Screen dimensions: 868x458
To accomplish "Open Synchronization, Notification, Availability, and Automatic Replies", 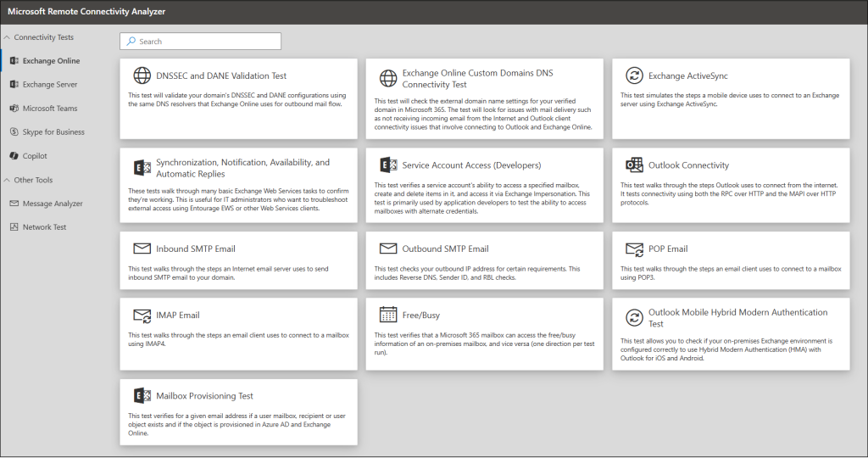I will 242,168.
